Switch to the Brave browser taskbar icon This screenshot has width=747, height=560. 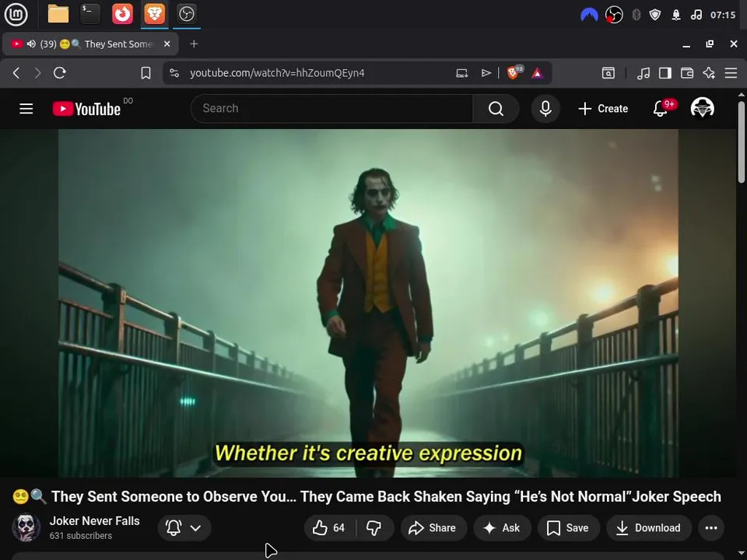154,14
